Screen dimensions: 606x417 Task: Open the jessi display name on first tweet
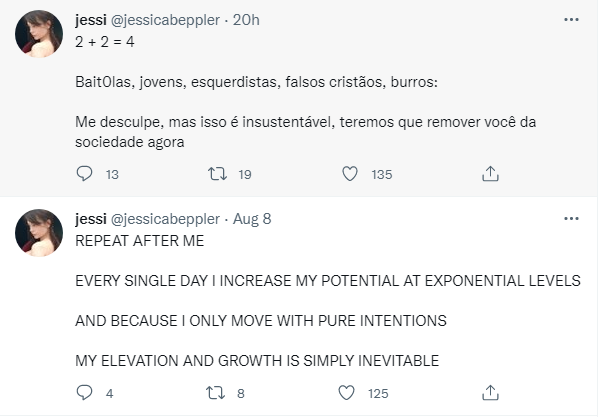coord(92,20)
